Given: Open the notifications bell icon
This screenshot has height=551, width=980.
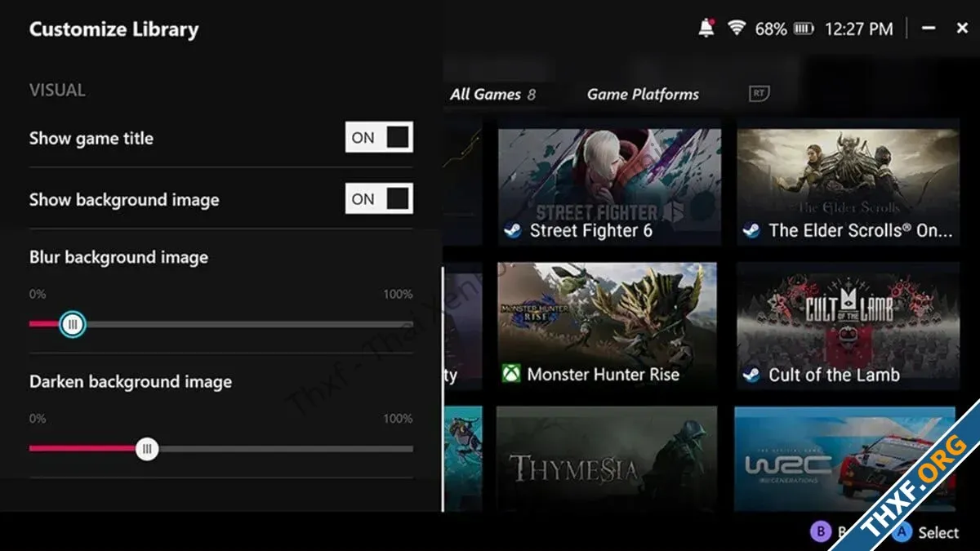Looking at the screenshot, I should click(x=706, y=29).
